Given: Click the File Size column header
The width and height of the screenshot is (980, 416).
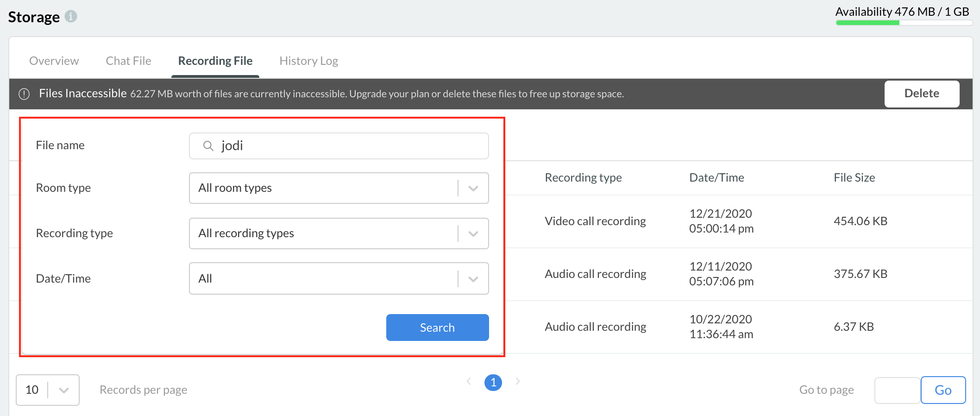Looking at the screenshot, I should click(x=854, y=178).
